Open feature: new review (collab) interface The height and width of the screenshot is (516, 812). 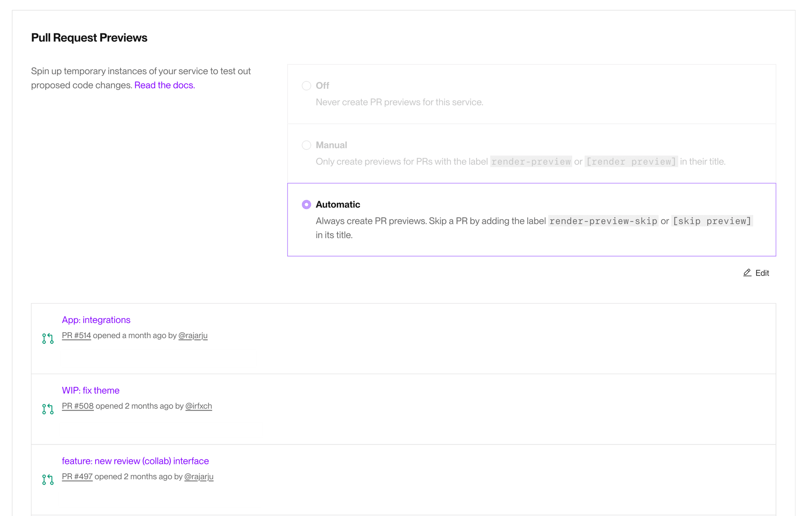(x=135, y=461)
